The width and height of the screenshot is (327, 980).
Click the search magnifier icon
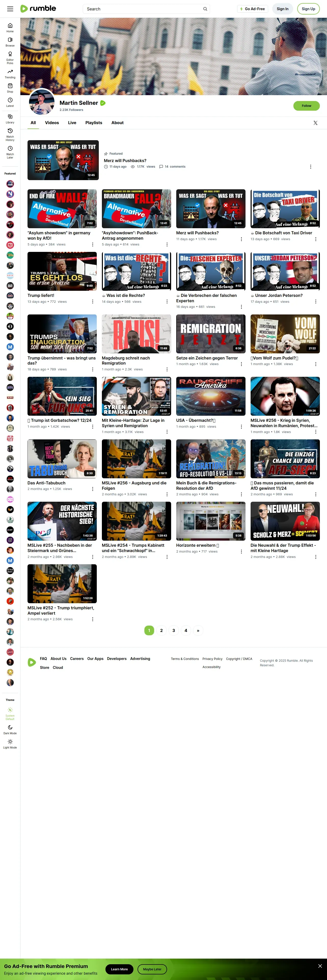205,9
